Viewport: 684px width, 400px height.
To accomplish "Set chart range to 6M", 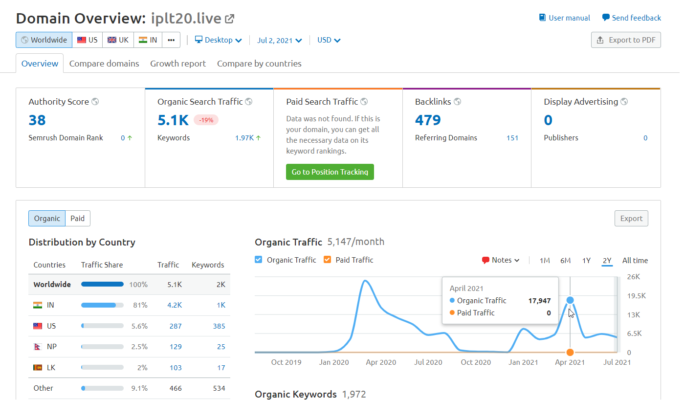I will [565, 260].
